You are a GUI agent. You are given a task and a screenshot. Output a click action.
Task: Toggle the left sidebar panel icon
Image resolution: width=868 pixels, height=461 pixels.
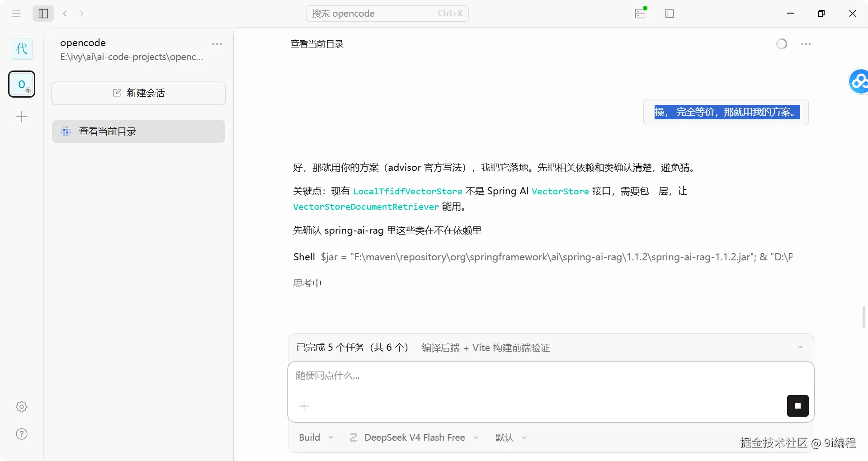click(x=43, y=14)
